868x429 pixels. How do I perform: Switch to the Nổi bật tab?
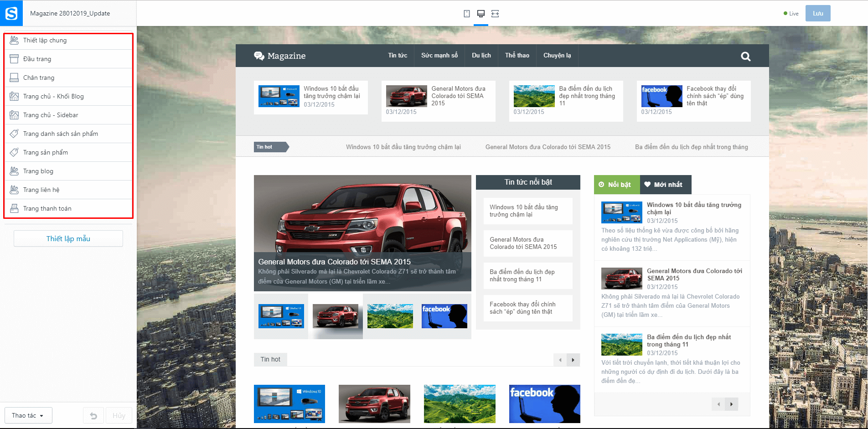pos(617,185)
